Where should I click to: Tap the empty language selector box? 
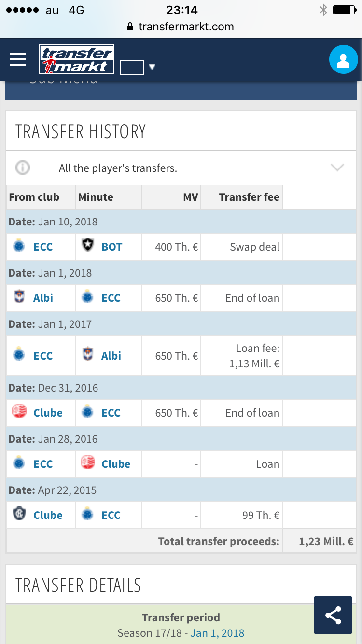point(132,68)
